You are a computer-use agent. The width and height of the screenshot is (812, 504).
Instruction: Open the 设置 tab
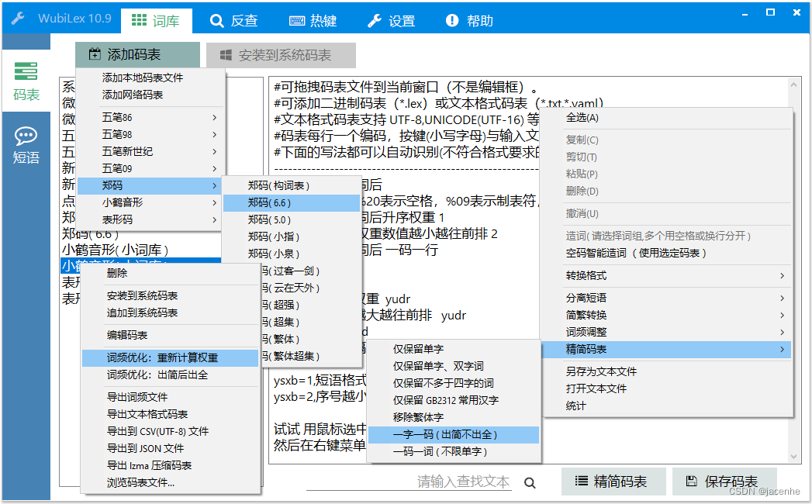click(x=392, y=21)
